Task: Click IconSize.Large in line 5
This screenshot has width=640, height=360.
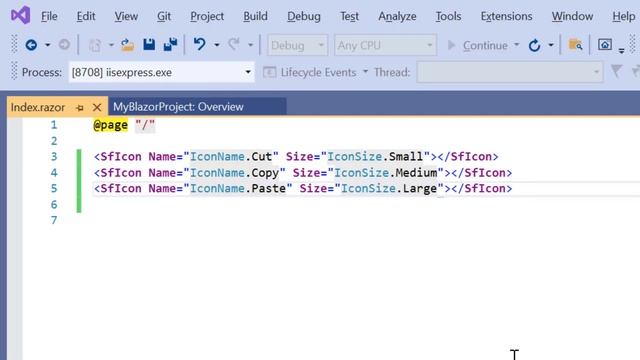Action: point(389,189)
